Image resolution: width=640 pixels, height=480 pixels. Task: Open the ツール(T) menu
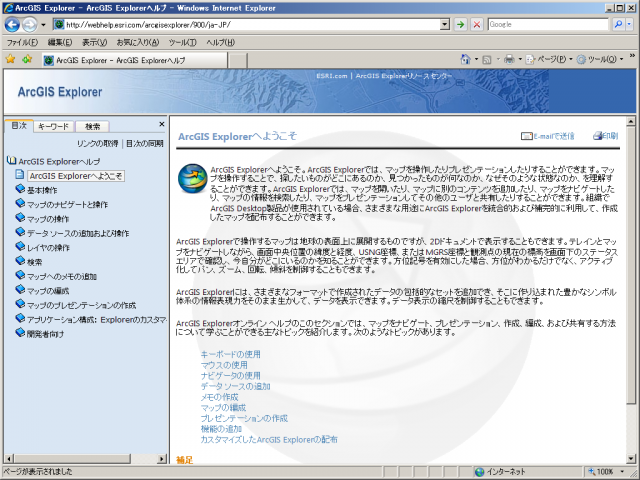pos(182,42)
